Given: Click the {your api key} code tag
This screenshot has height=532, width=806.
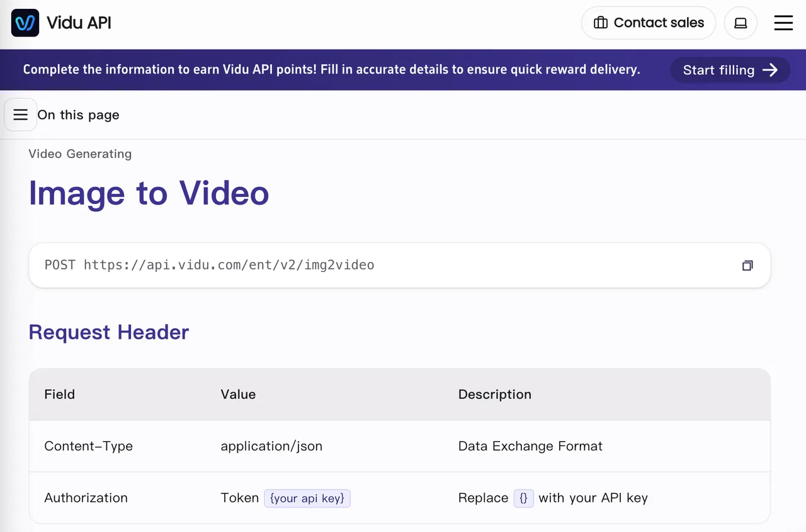Looking at the screenshot, I should click(307, 498).
